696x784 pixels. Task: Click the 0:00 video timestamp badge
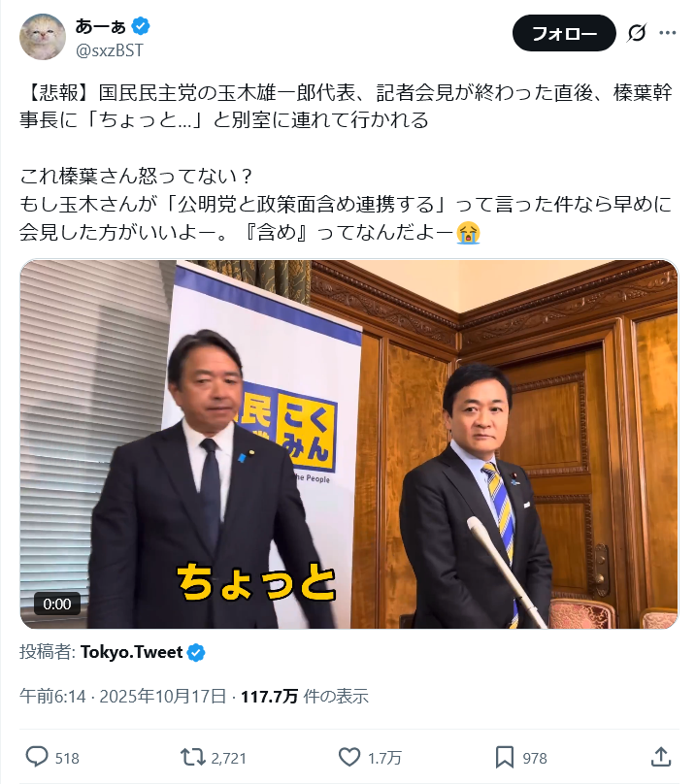pyautogui.click(x=57, y=604)
